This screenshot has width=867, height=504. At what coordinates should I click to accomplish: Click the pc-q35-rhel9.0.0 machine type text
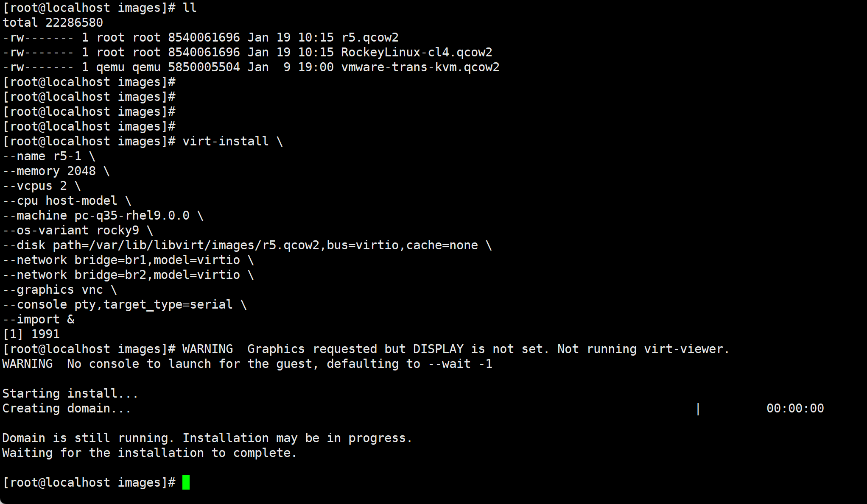[x=132, y=215]
